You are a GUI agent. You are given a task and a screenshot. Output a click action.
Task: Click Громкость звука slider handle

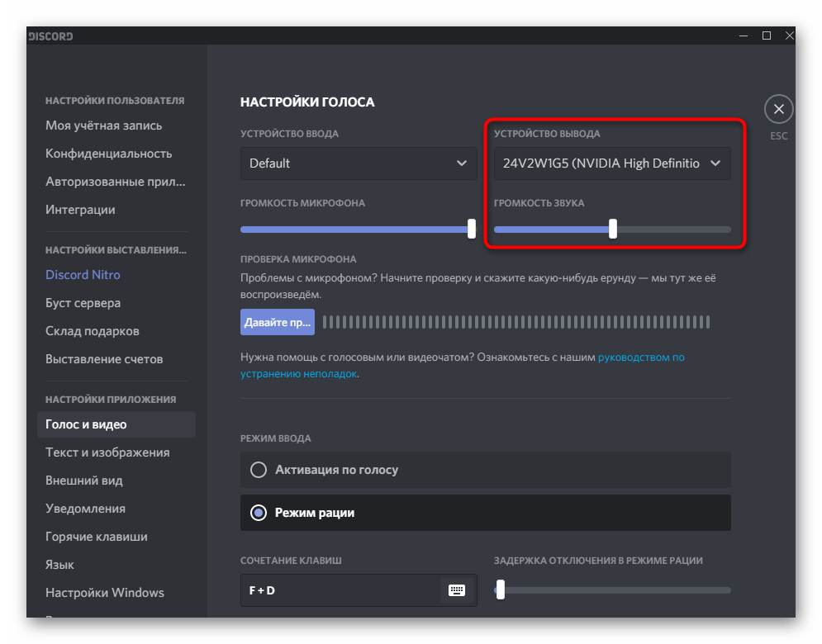point(613,230)
